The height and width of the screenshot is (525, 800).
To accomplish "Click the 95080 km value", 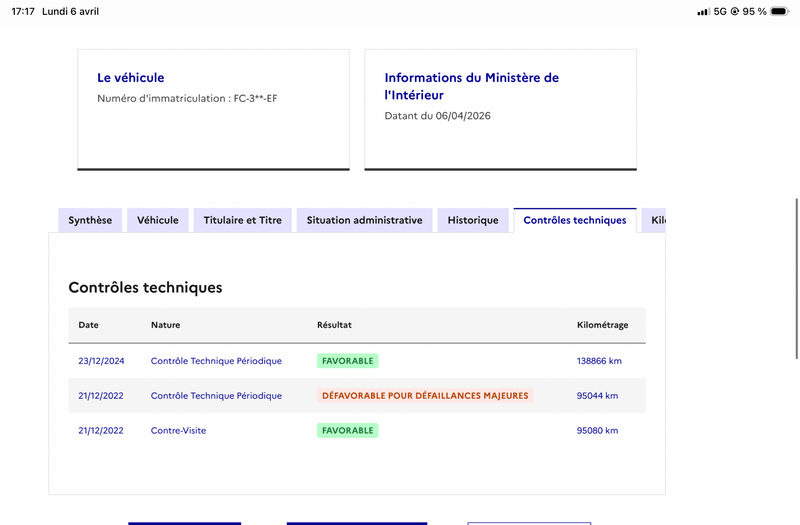I will tap(597, 430).
